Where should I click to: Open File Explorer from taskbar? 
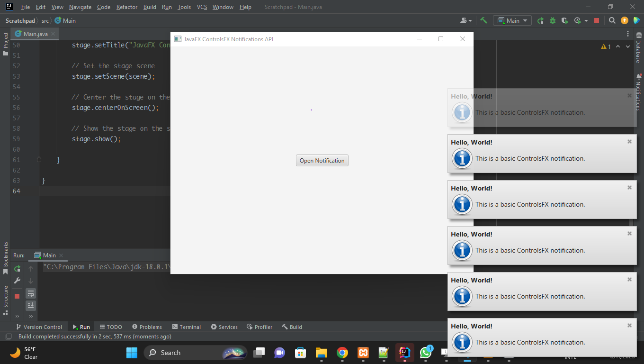click(322, 353)
